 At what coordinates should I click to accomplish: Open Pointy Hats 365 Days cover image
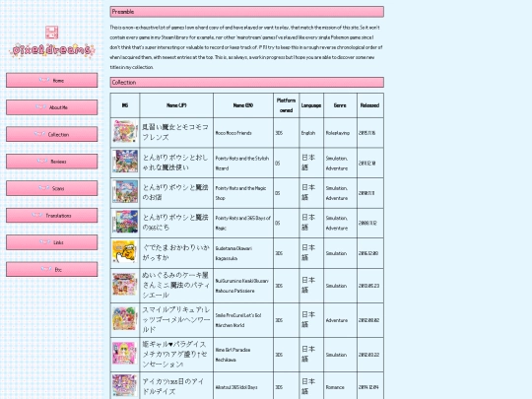click(125, 222)
